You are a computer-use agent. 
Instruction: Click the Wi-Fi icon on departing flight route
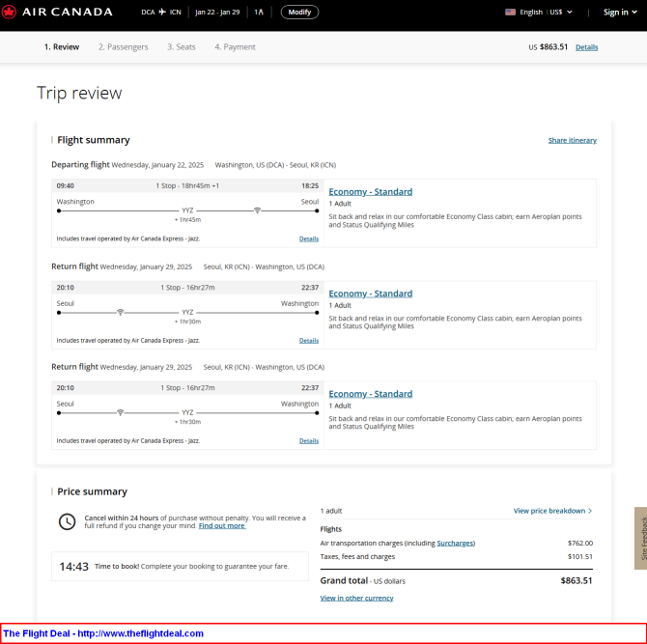pyautogui.click(x=257, y=210)
